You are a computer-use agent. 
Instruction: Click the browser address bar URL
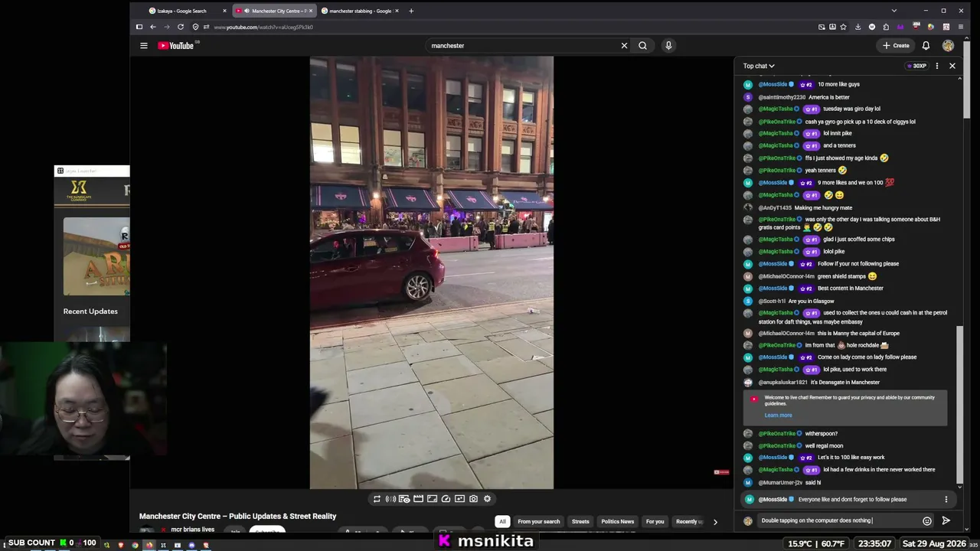click(x=263, y=27)
